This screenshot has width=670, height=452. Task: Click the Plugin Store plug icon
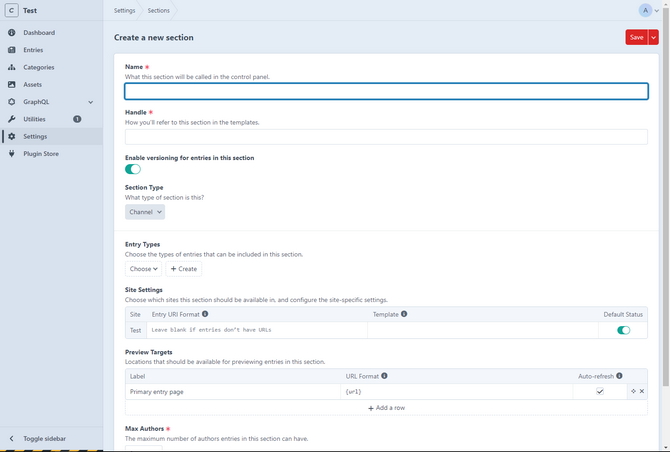12,154
